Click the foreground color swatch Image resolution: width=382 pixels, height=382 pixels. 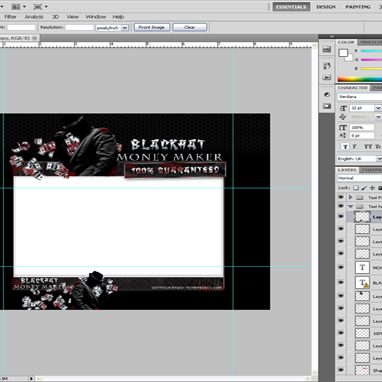(x=343, y=53)
